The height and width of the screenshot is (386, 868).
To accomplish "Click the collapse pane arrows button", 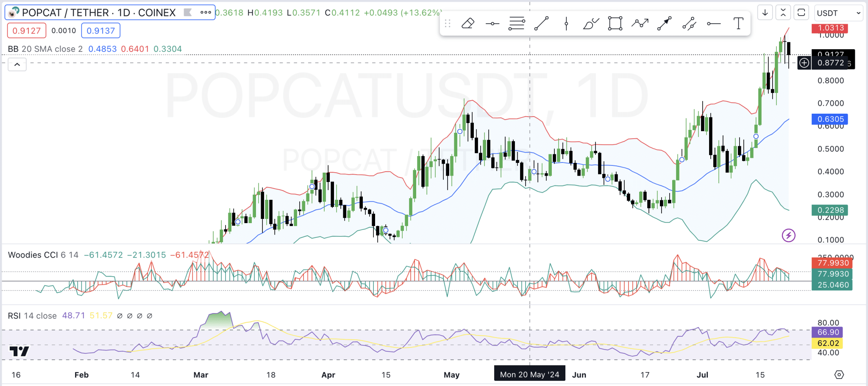I will click(783, 13).
